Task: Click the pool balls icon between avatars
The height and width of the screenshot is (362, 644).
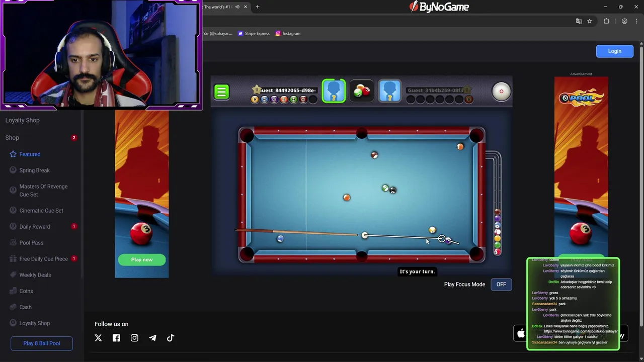Action: pyautogui.click(x=362, y=91)
